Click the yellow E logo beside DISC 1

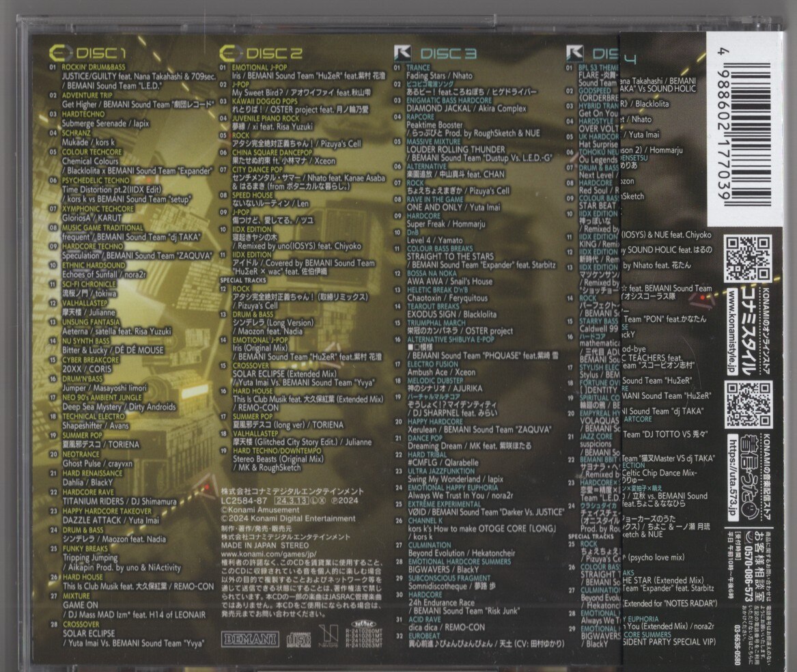(61, 53)
